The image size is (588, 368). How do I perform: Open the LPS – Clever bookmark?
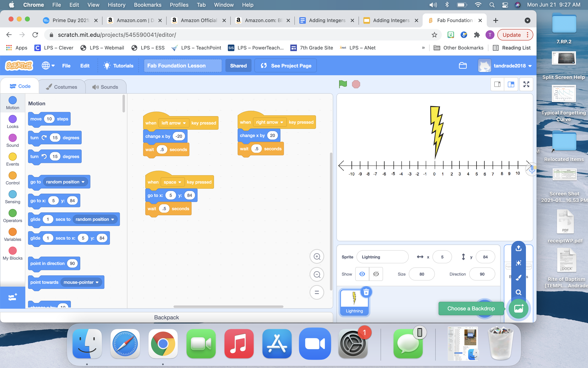tap(54, 48)
